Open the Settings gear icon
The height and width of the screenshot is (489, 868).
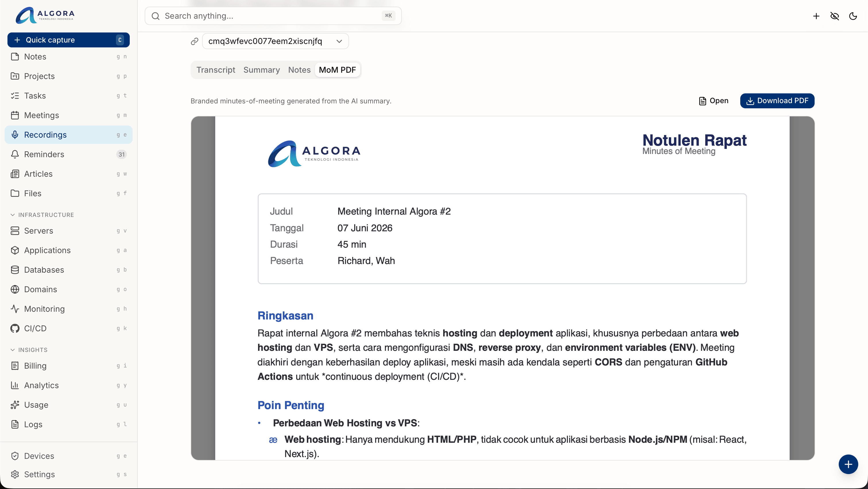(15, 475)
